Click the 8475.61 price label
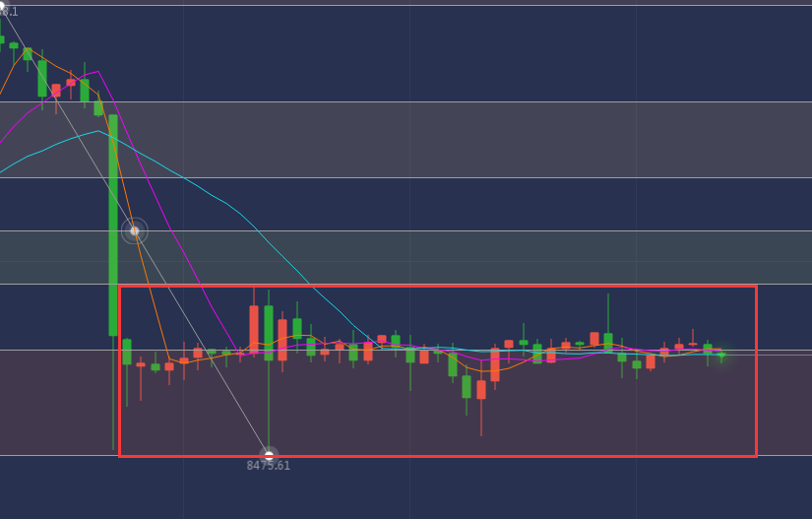812x519 pixels. click(x=269, y=466)
